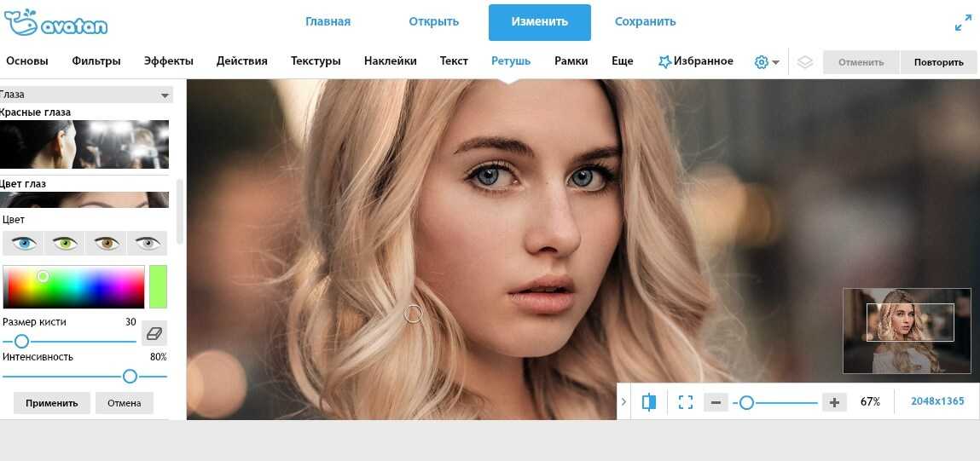Select the gray eye color preset

(x=148, y=243)
